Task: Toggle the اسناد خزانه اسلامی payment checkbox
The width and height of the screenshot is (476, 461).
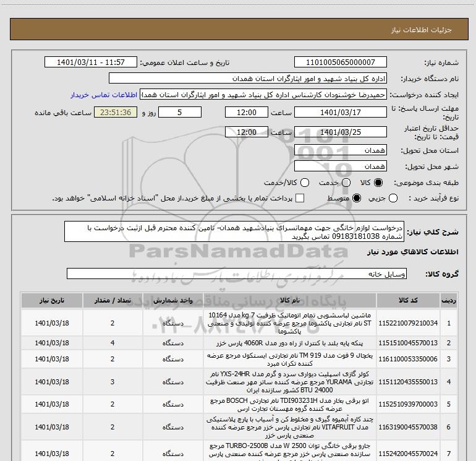Action: click(x=300, y=198)
